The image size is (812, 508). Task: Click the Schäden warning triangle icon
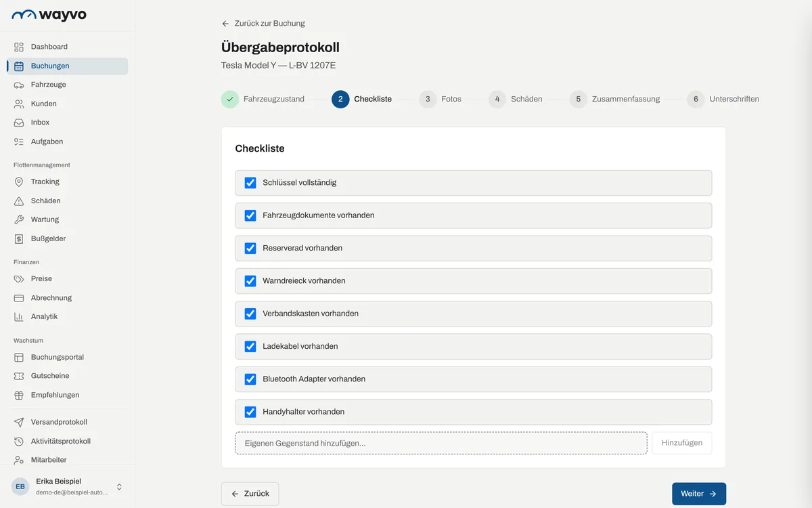[19, 200]
